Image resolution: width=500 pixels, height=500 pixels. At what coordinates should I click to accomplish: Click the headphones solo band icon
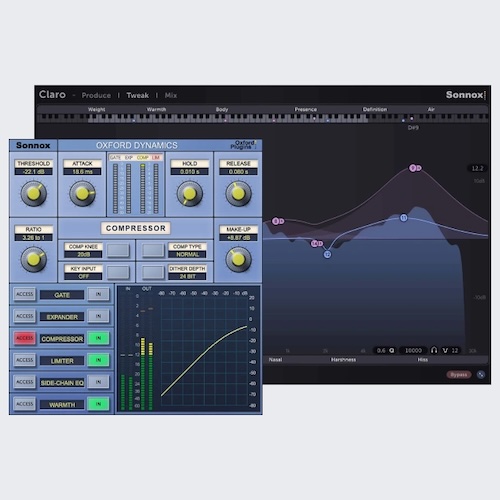[x=434, y=350]
